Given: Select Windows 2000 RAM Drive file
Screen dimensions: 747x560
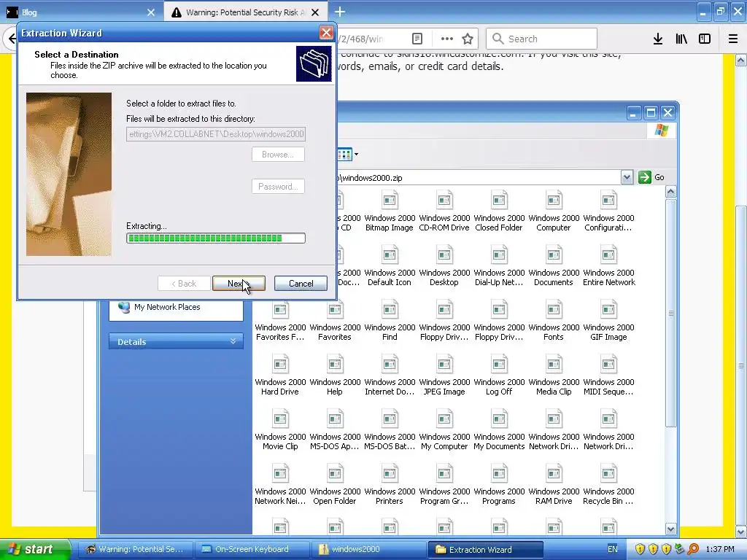Looking at the screenshot, I should pyautogui.click(x=554, y=485).
